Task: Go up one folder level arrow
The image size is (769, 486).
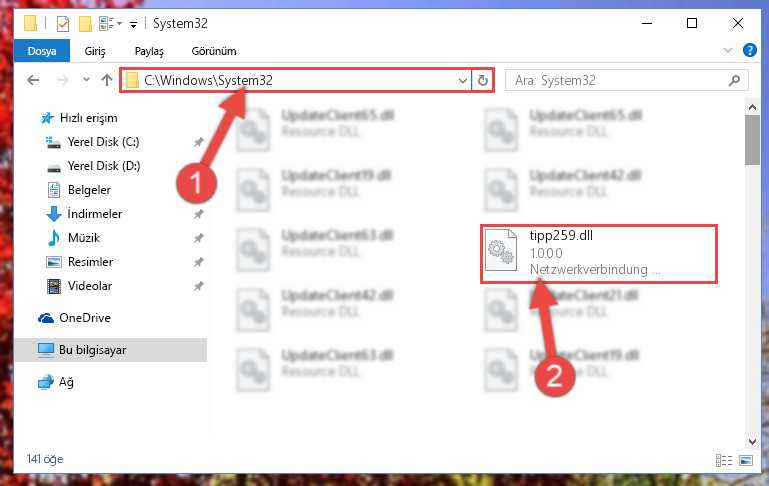Action: click(106, 80)
